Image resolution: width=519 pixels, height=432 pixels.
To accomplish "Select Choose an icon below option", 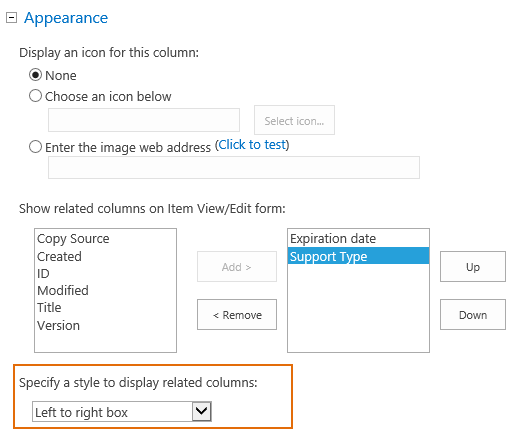I will point(35,96).
